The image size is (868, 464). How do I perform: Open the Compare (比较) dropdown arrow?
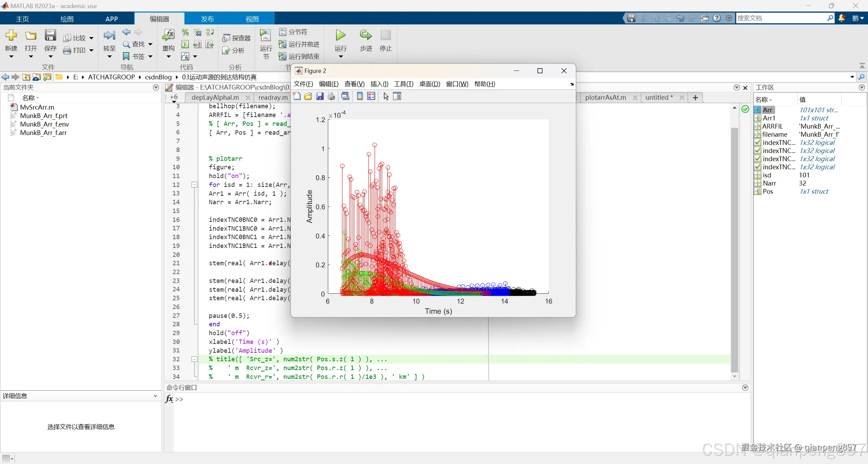(91, 38)
